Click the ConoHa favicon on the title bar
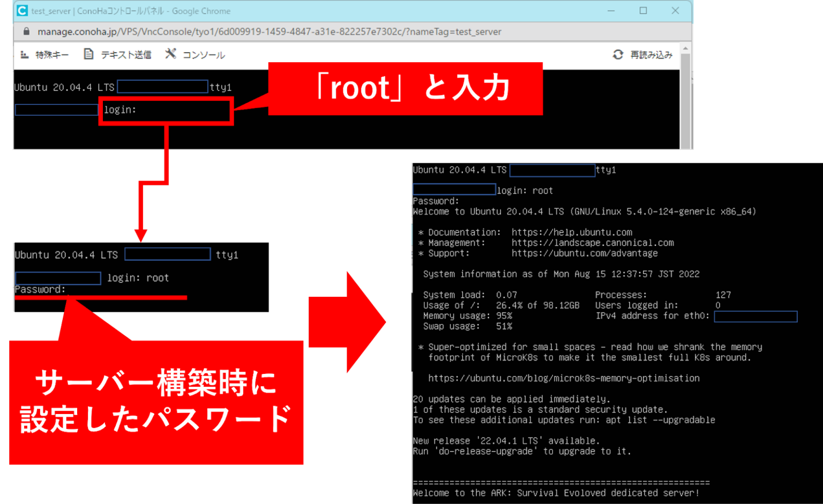Screen dimensions: 823x504 pyautogui.click(x=21, y=11)
